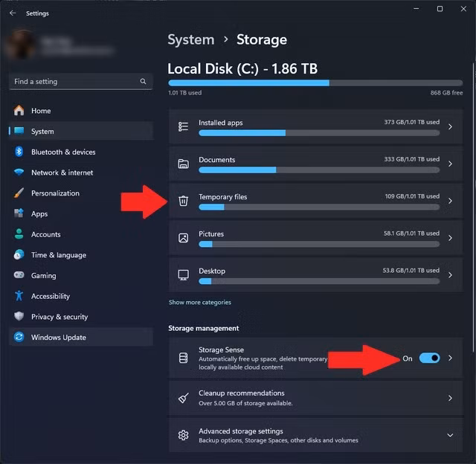
Task: Click the Temporary files trash icon
Action: [184, 201]
